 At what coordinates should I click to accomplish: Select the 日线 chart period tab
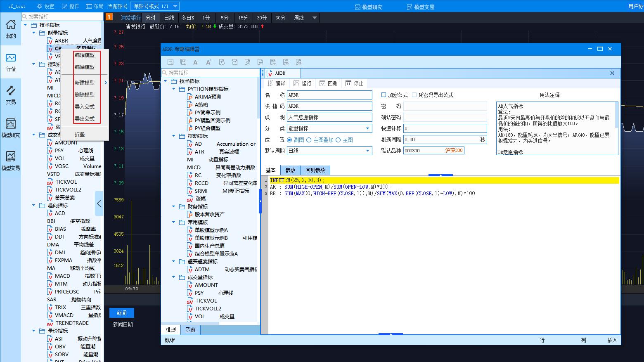tap(169, 18)
